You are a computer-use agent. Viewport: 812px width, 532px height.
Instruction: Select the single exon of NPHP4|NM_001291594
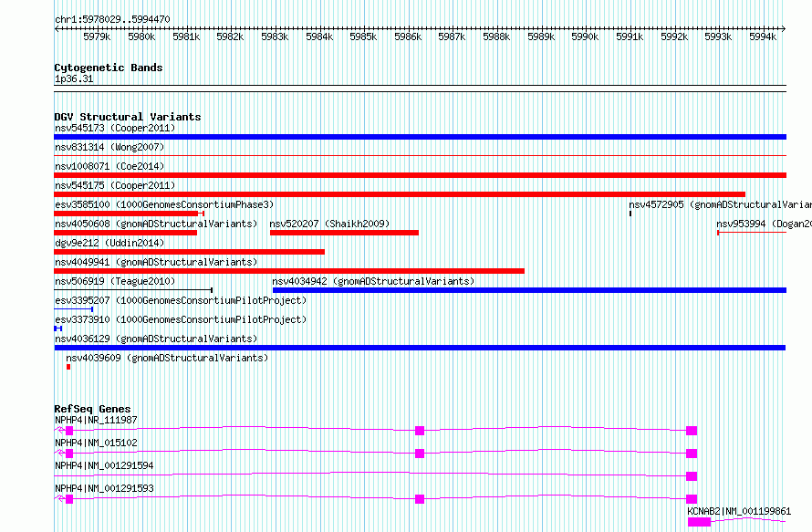coord(692,476)
